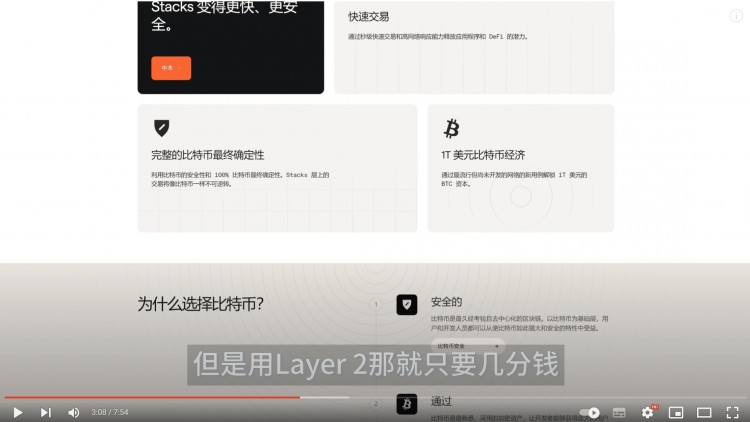Click the 1T 美元比特币经济 heading

483,155
